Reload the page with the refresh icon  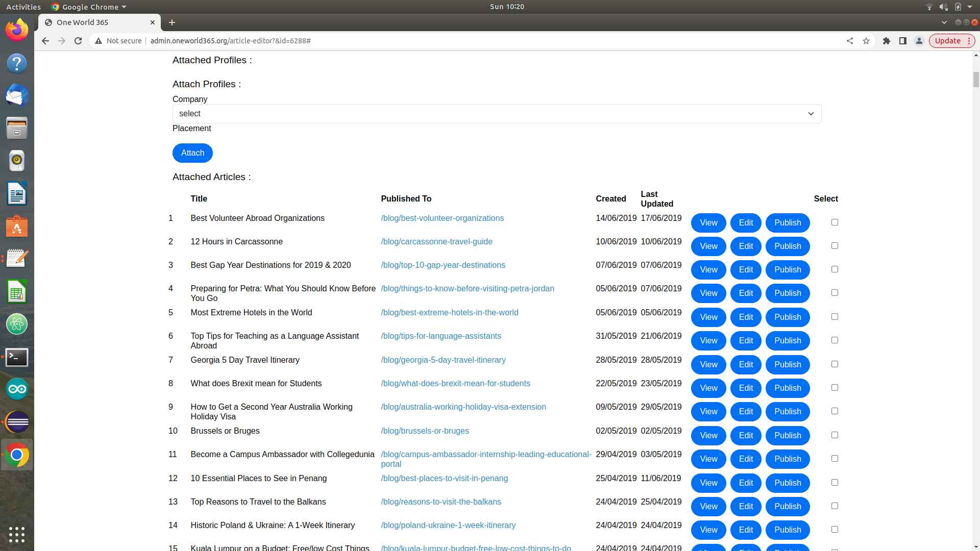(x=78, y=41)
